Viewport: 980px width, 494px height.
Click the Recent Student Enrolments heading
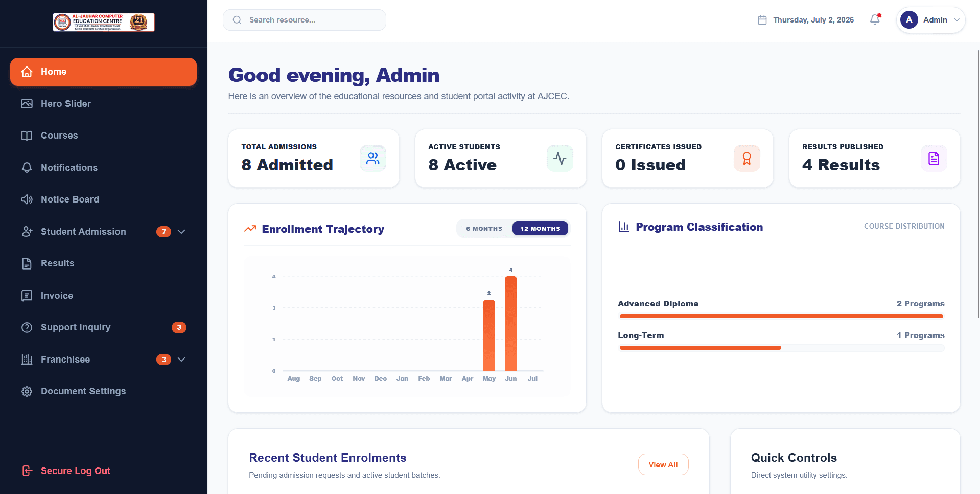point(328,458)
